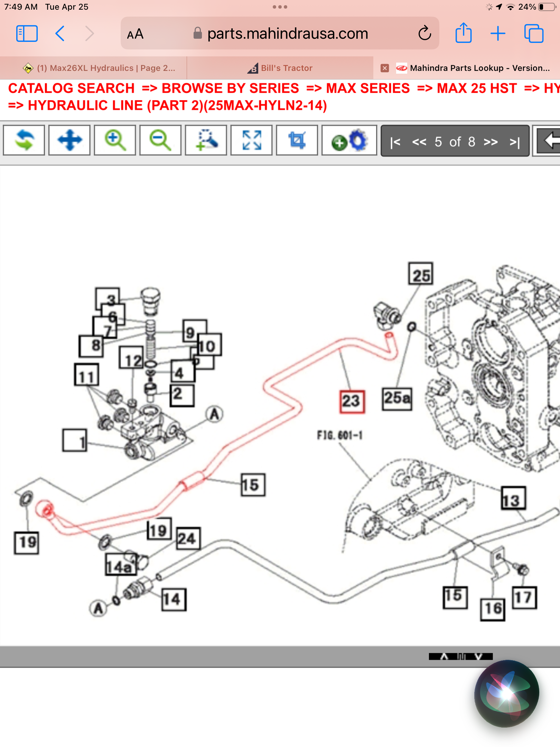Select part callout 23 in diagram
This screenshot has width=560, height=747.
coord(352,402)
